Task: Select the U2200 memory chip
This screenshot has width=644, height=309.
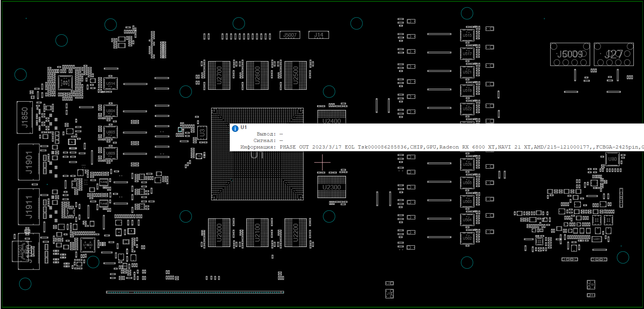Action: pos(296,233)
